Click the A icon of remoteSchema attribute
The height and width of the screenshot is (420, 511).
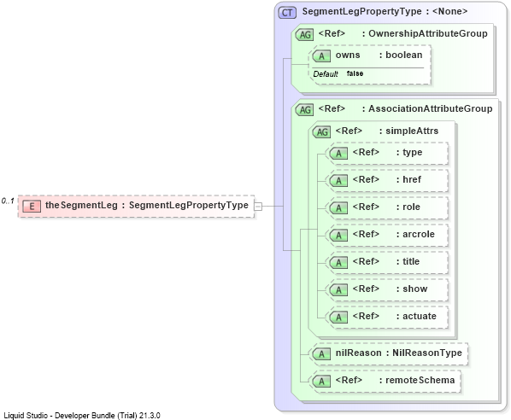click(321, 382)
